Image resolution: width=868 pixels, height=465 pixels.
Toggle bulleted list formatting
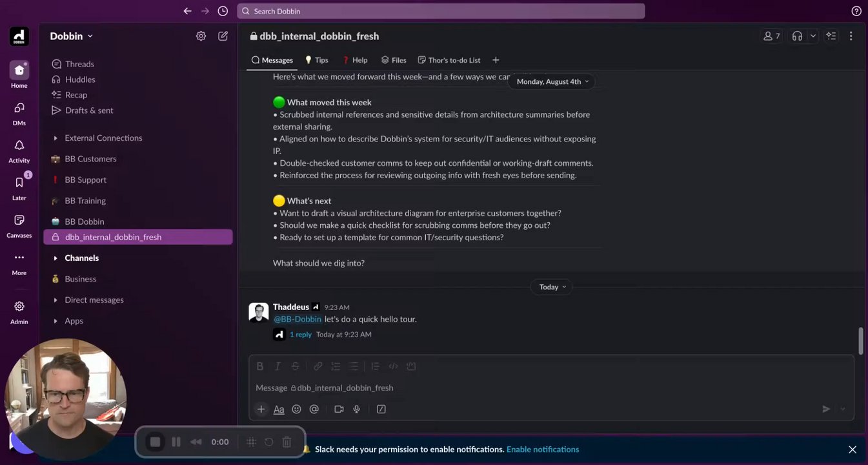click(353, 366)
